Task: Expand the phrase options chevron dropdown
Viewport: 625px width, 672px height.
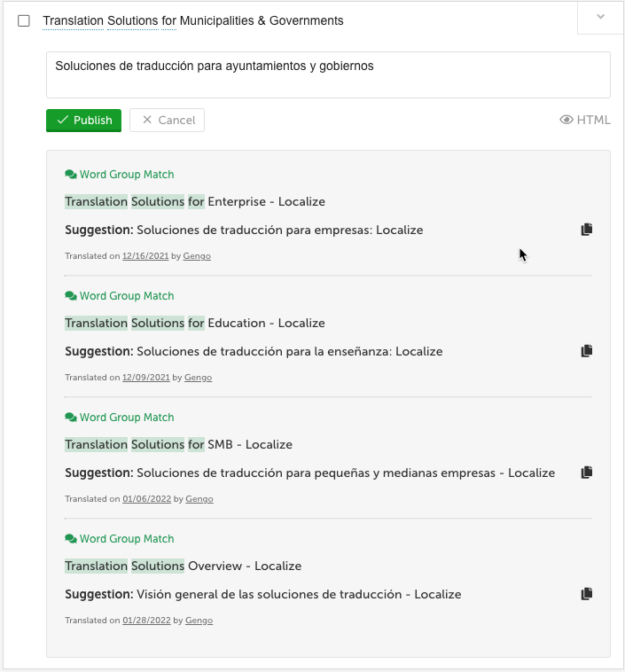Action: coord(600,17)
